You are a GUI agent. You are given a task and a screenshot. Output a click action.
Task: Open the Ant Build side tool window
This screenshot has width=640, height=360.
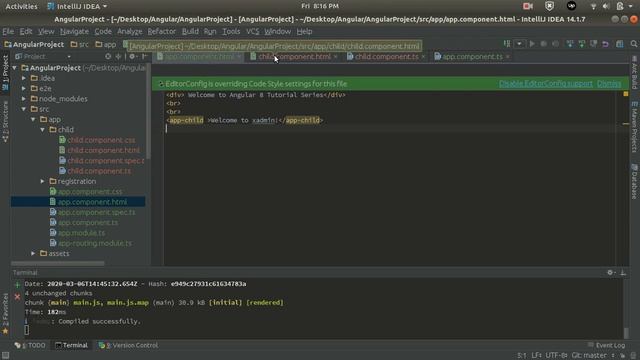[634, 72]
